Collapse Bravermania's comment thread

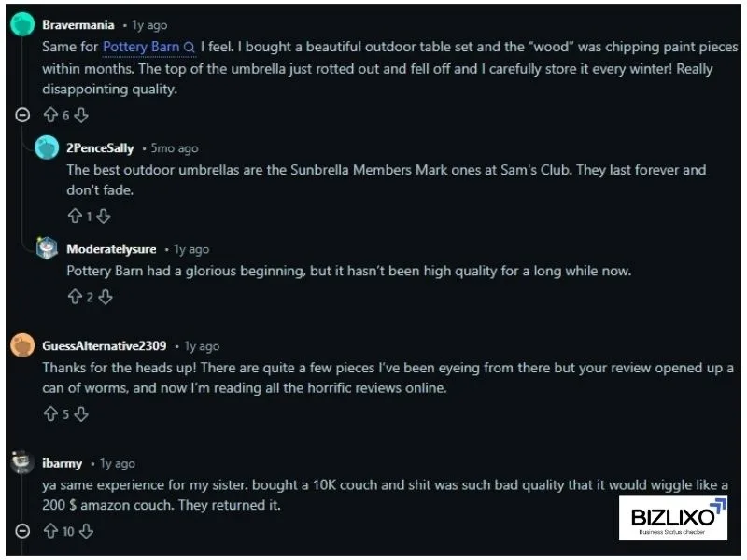click(x=23, y=116)
